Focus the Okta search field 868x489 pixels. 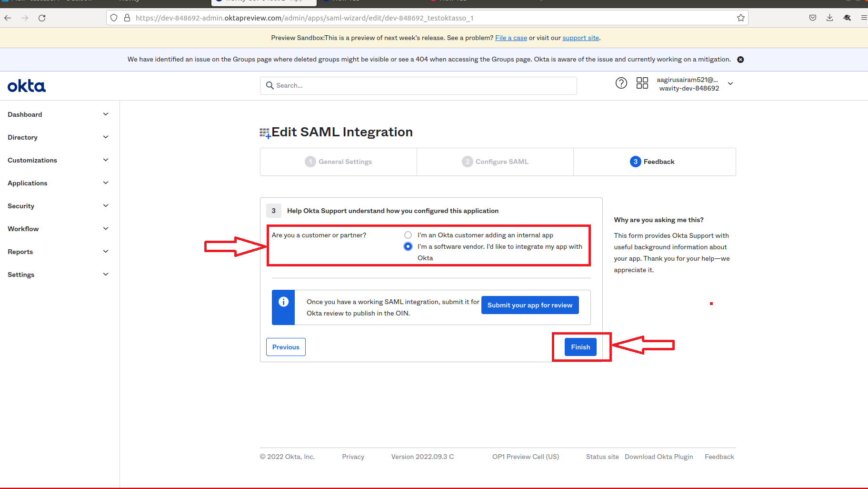click(419, 85)
